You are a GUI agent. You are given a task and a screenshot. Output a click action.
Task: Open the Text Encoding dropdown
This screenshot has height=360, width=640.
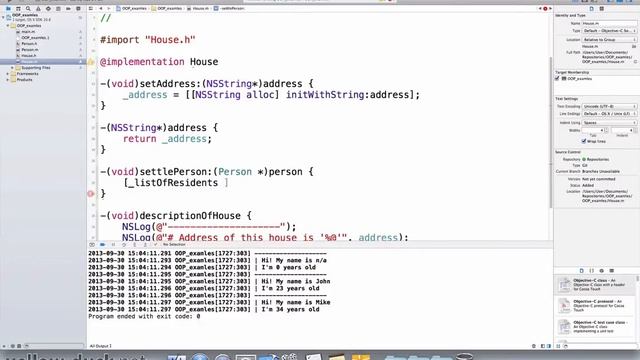tap(609, 107)
